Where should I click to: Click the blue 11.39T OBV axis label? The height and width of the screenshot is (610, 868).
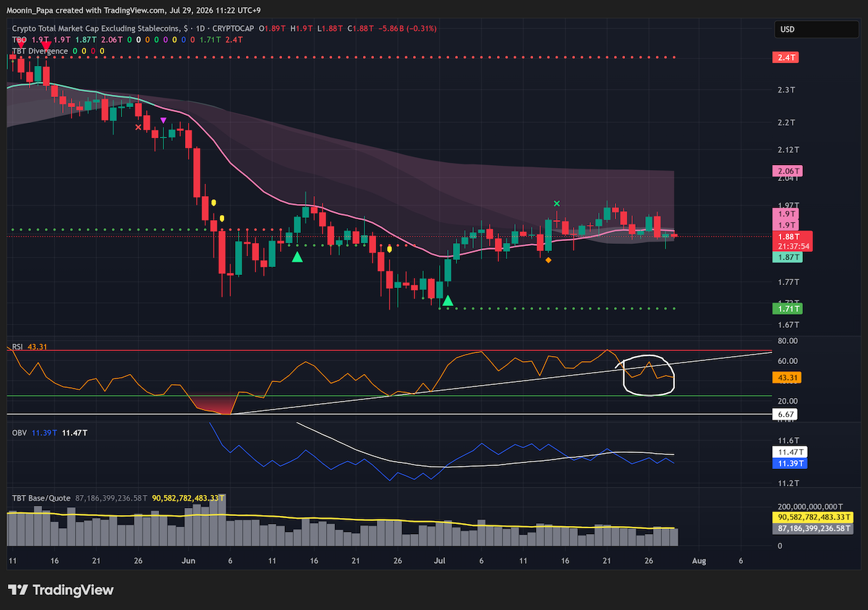pos(789,463)
